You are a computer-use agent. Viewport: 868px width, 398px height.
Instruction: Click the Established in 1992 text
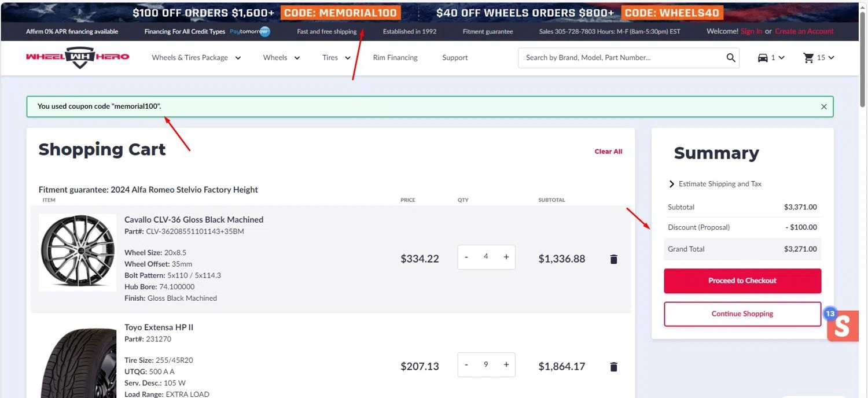[410, 32]
